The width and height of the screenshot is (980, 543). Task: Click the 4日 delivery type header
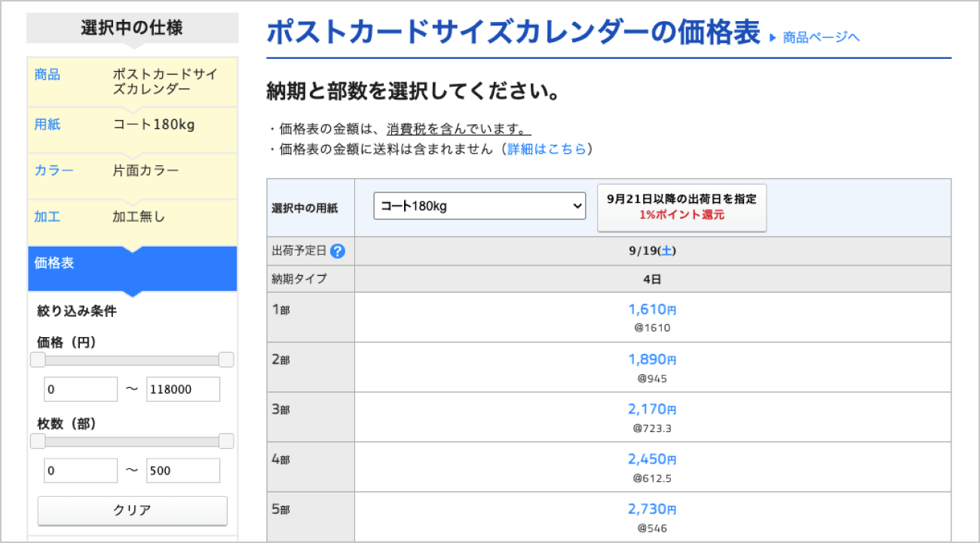pyautogui.click(x=652, y=279)
